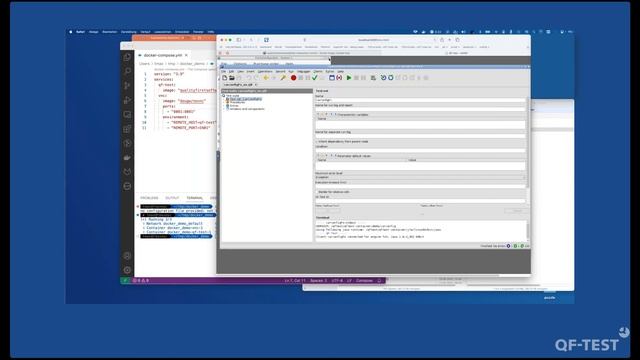Select the TERMINAL tab in VS Code panel
Screen dimensions: 640x360
(x=194, y=198)
